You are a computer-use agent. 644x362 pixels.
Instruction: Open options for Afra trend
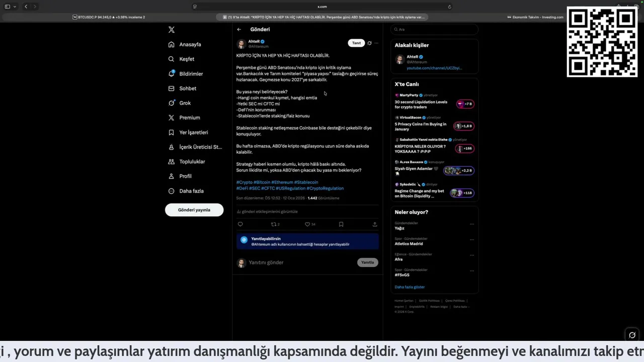[x=472, y=255]
